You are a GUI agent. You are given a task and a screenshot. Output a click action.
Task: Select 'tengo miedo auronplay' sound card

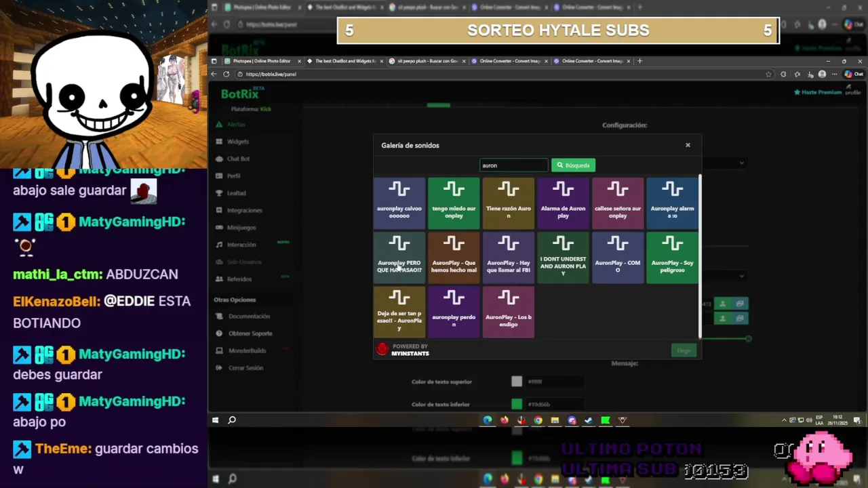pos(454,203)
